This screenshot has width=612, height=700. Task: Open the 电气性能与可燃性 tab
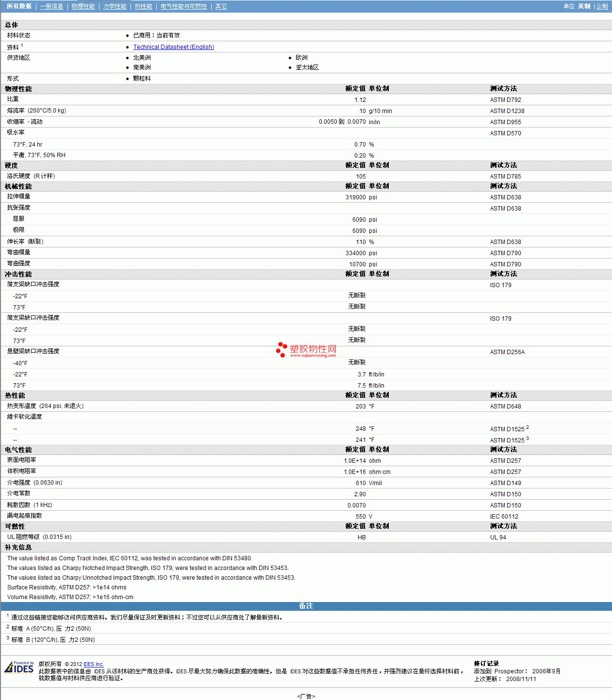click(183, 6)
